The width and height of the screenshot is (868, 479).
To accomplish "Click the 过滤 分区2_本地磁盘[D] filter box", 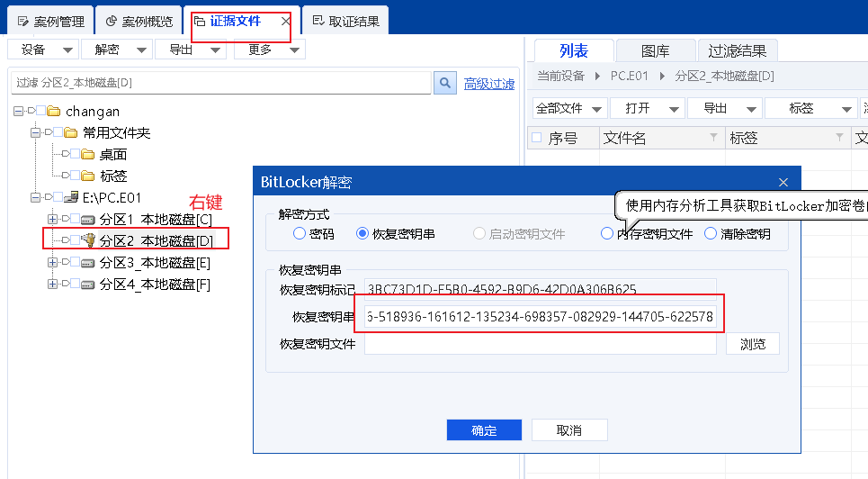I will click(x=221, y=83).
